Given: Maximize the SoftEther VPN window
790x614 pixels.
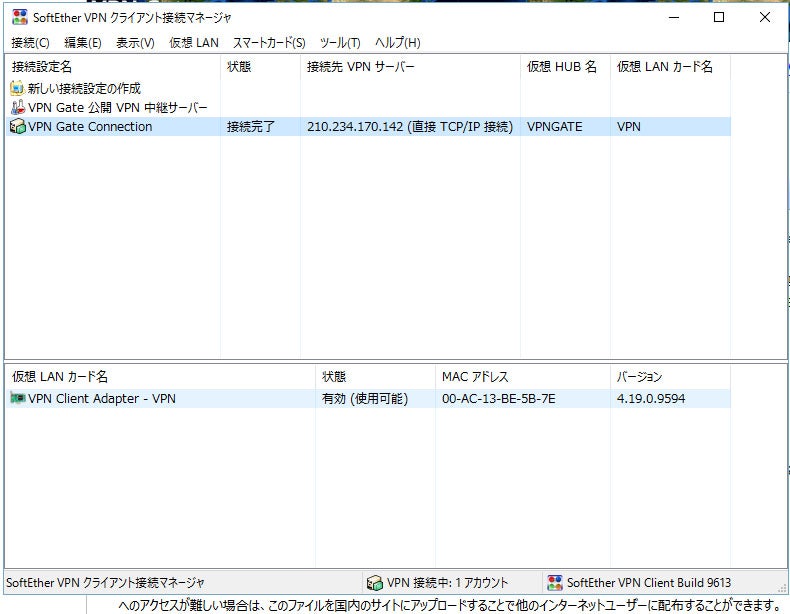Looking at the screenshot, I should (719, 17).
